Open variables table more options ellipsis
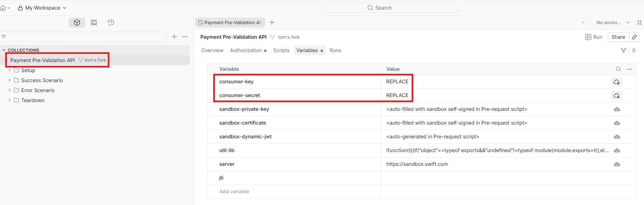The image size is (644, 205). tap(629, 69)
